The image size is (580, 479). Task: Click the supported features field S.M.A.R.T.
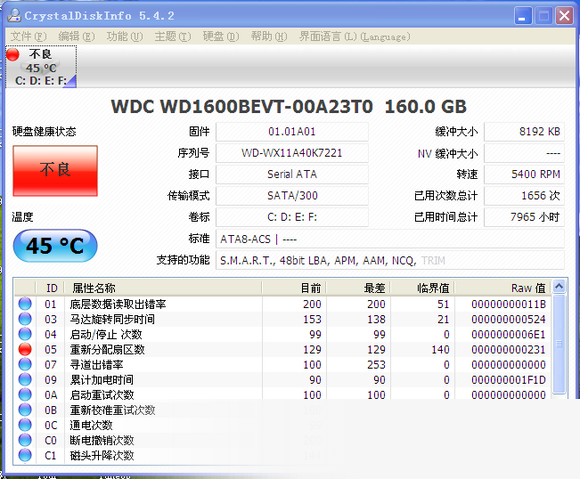pyautogui.click(x=390, y=260)
